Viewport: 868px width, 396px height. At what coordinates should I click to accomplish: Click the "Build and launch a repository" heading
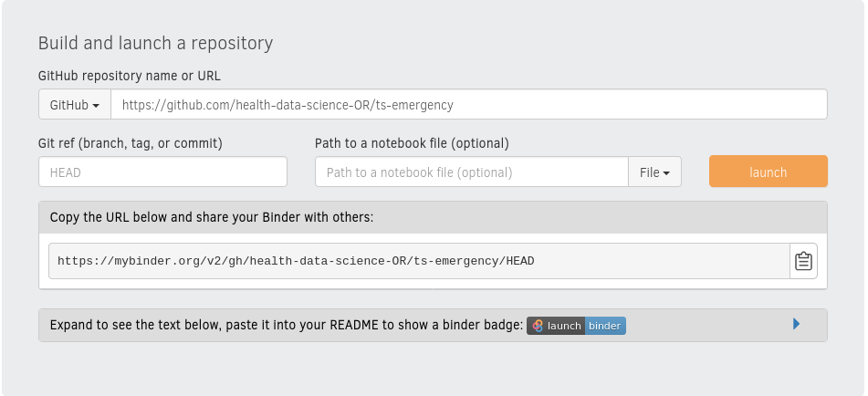tap(155, 43)
